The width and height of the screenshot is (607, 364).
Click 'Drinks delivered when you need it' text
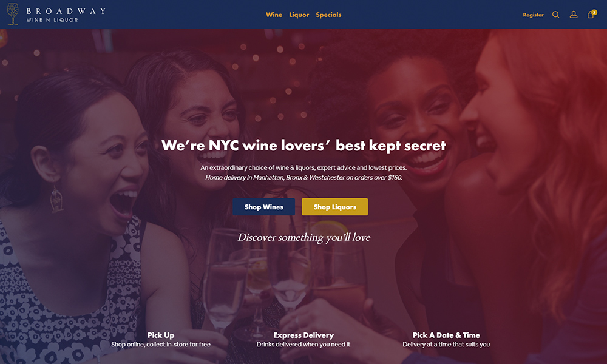pyautogui.click(x=303, y=344)
